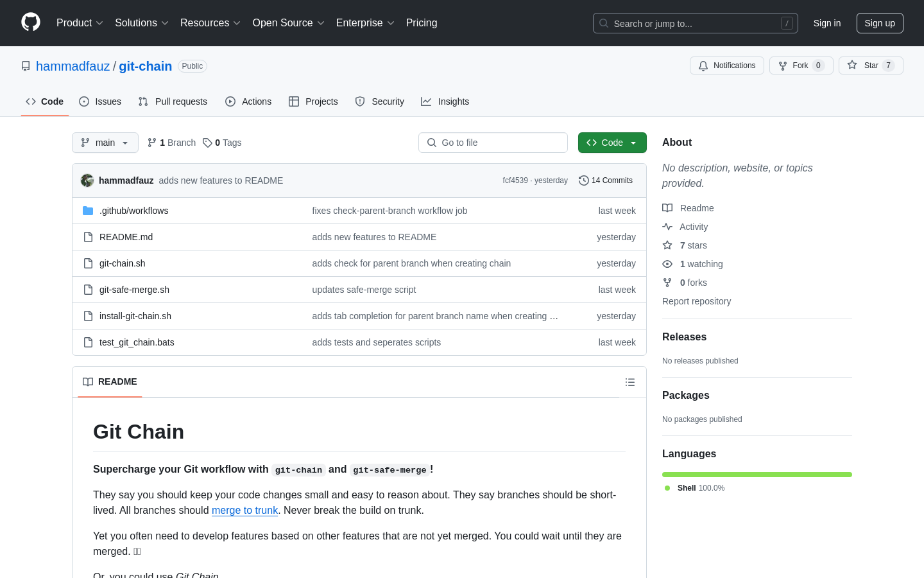This screenshot has width=924, height=578.
Task: View the 14 Commits history
Action: click(x=606, y=180)
